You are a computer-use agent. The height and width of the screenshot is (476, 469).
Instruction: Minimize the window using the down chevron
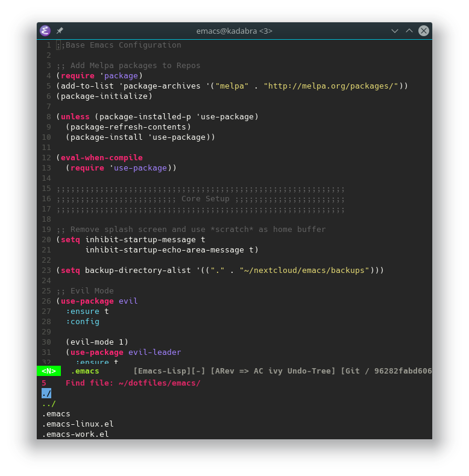coord(395,31)
